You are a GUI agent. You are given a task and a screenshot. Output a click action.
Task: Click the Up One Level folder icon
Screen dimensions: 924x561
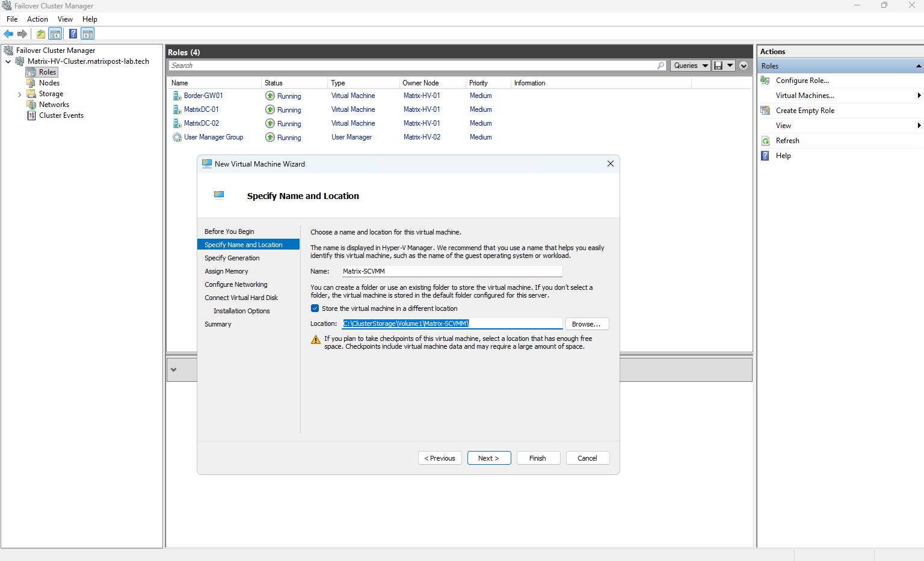point(41,34)
